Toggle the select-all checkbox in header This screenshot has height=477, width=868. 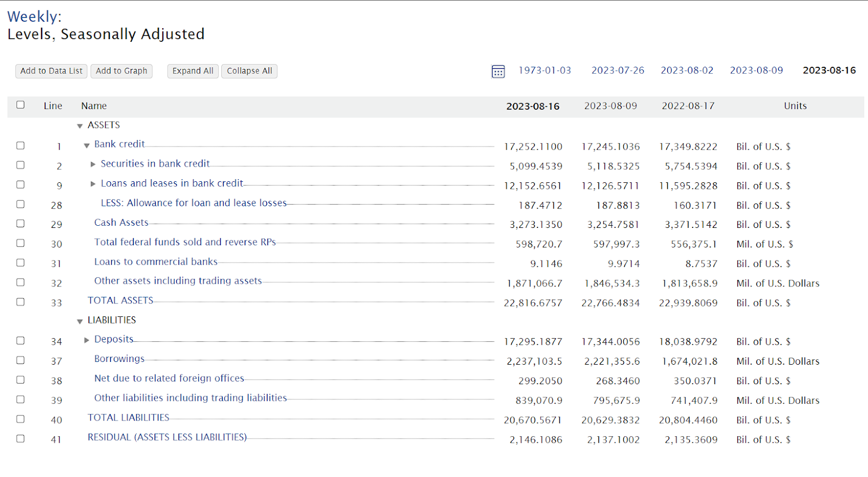tap(21, 105)
